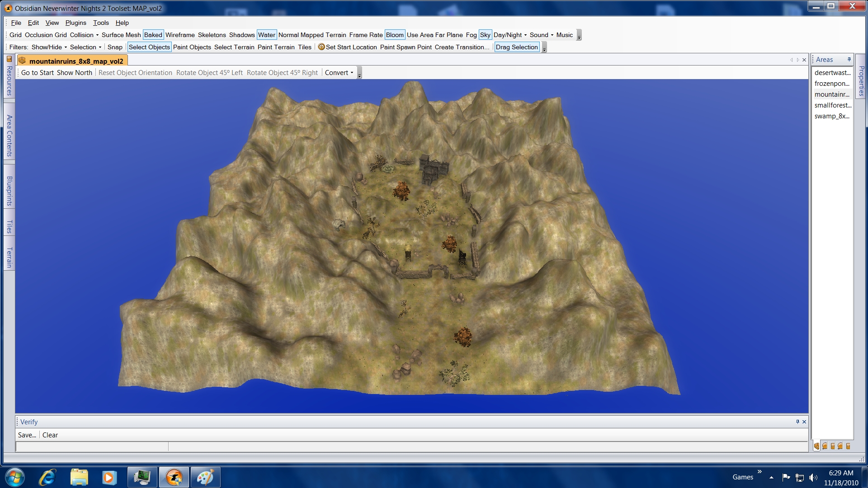Open the Plugins menu
This screenshot has height=488, width=868.
pyautogui.click(x=75, y=23)
